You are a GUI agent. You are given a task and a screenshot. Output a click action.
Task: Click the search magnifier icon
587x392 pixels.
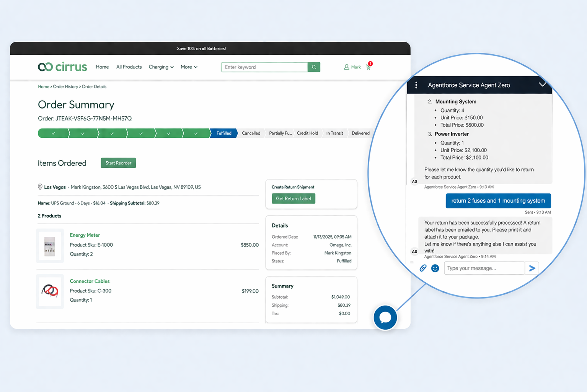point(313,67)
